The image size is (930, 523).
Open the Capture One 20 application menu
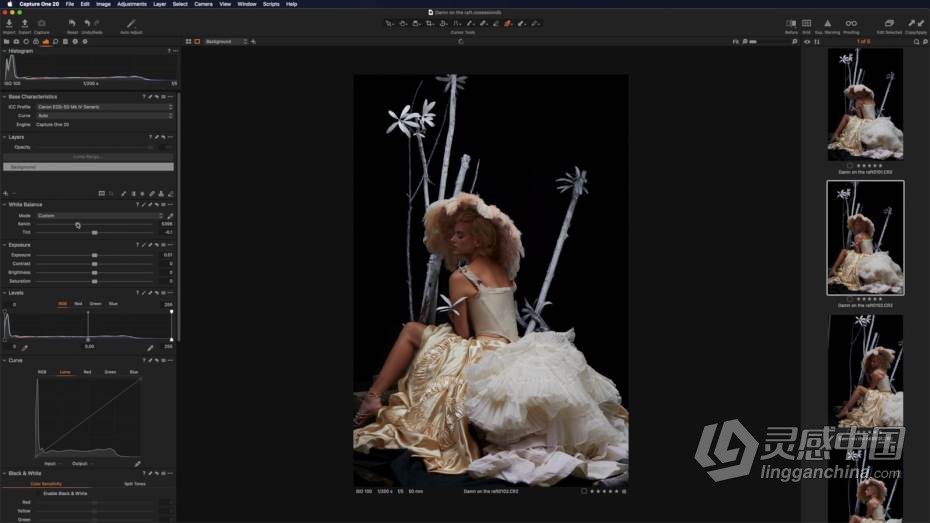pyautogui.click(x=39, y=4)
